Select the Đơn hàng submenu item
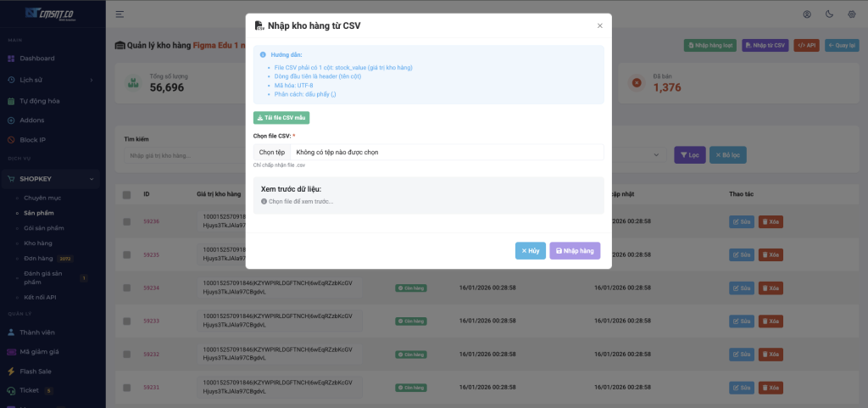This screenshot has width=868, height=408. click(x=39, y=259)
